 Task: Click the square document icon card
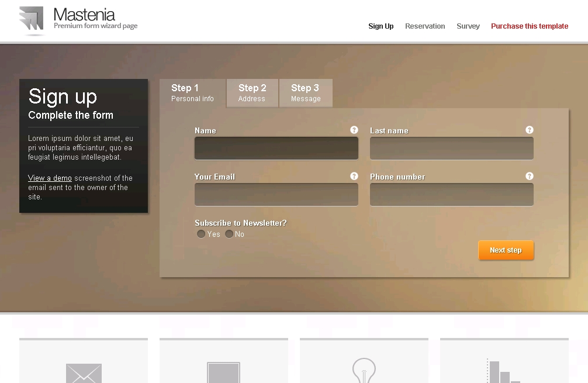223,363
